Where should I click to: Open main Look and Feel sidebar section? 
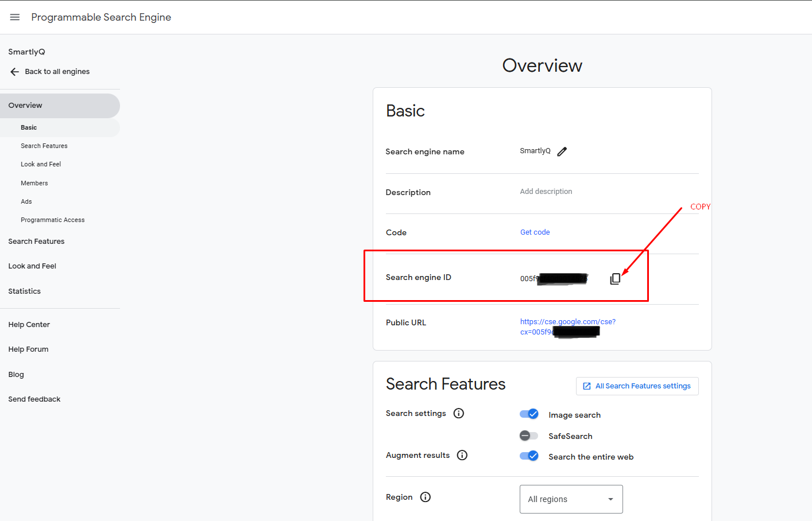tap(32, 266)
